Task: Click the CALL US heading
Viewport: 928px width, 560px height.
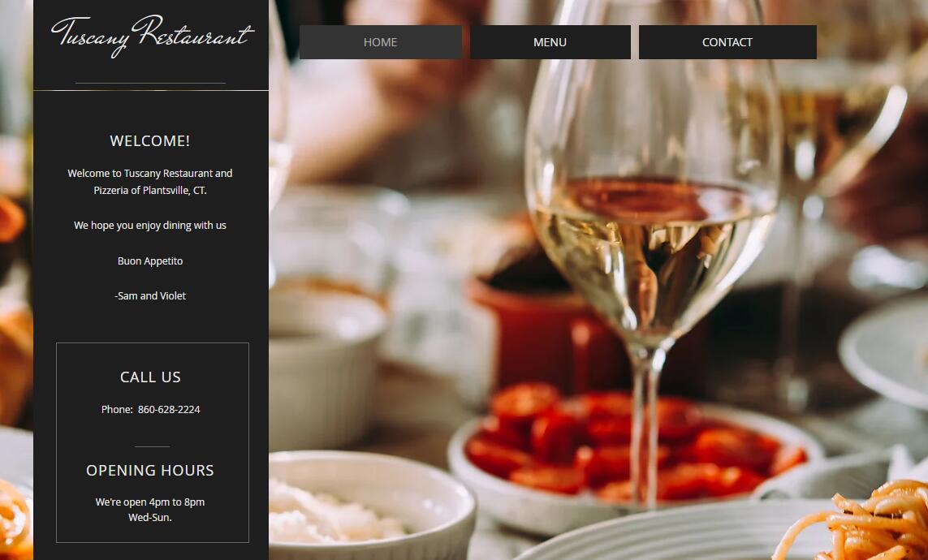Action: click(150, 377)
